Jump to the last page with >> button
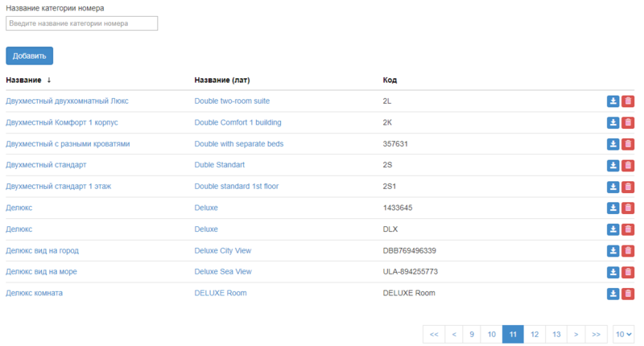Screen dimensions: 644x346 click(x=597, y=334)
